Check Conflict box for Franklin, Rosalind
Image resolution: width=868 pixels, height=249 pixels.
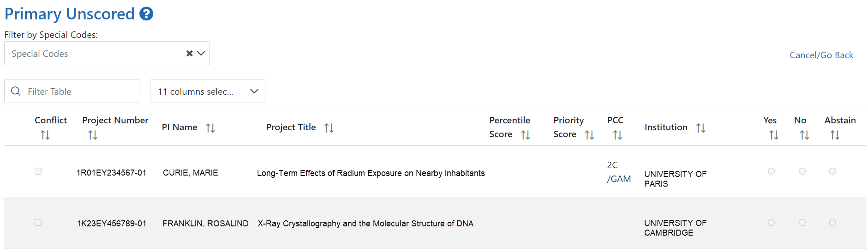pos(38,223)
